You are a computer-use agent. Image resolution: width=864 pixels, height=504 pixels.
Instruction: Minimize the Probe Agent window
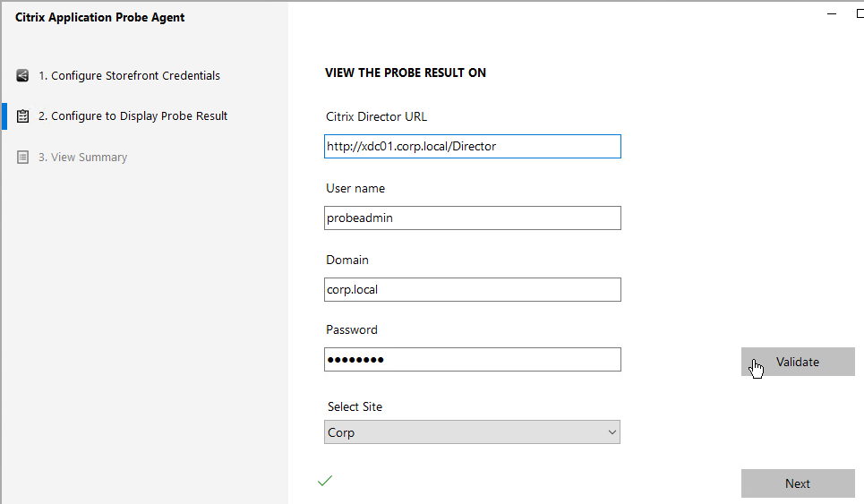tap(832, 13)
